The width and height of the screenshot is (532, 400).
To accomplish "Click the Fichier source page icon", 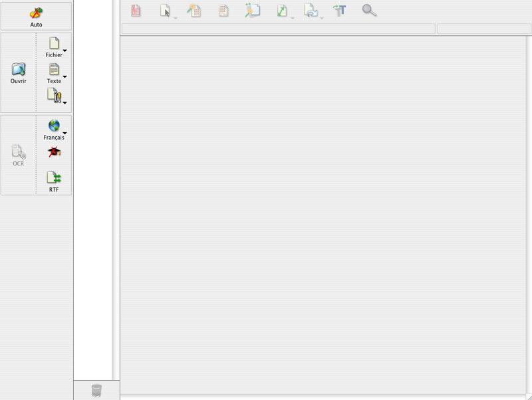I will tap(54, 43).
